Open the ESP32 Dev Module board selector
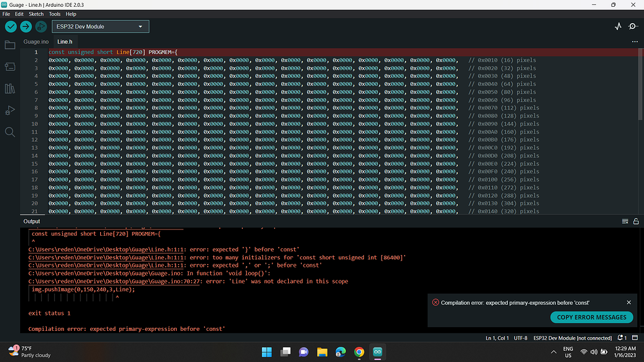 [100, 26]
